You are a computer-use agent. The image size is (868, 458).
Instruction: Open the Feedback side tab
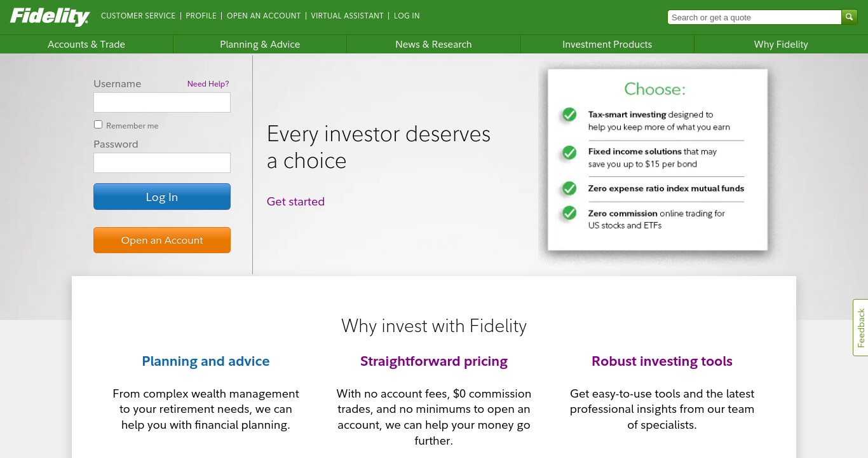tap(860, 328)
